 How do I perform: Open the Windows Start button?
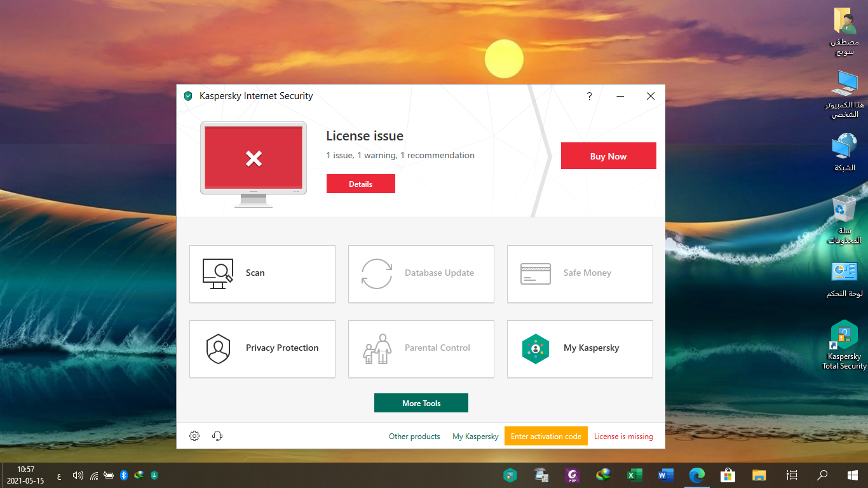[x=853, y=475]
